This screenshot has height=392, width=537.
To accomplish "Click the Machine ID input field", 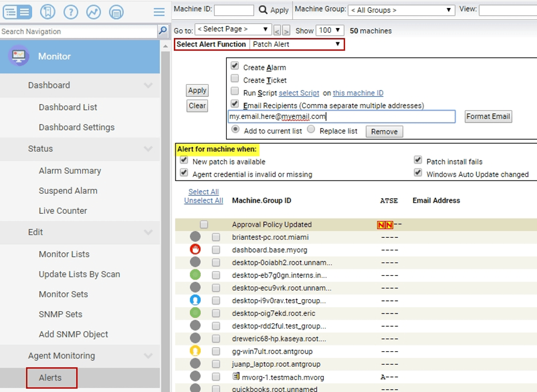I will [234, 10].
